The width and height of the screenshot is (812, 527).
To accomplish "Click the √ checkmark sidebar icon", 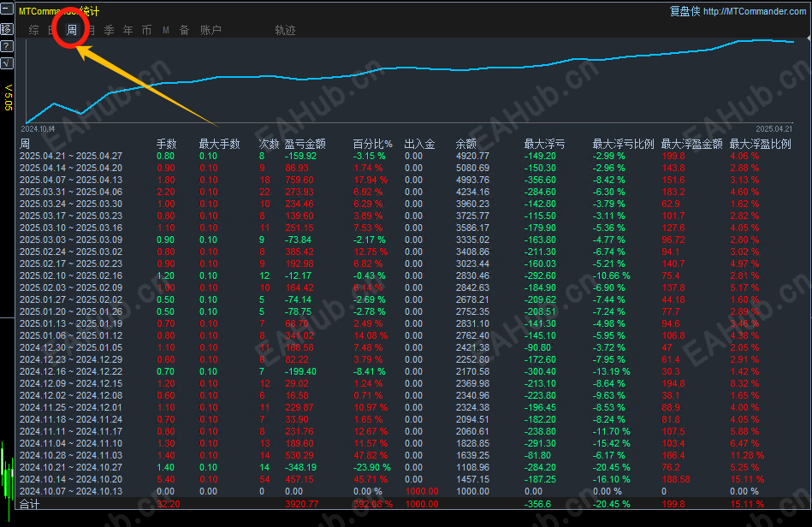I will (x=7, y=63).
